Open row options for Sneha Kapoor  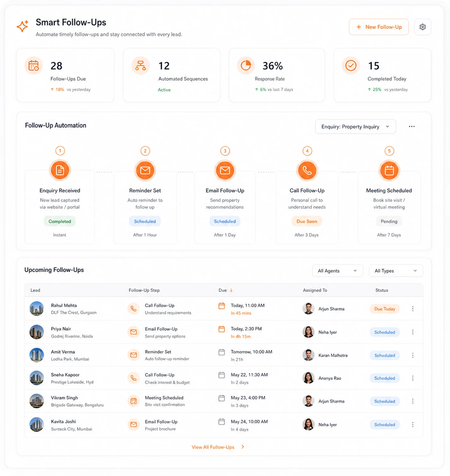click(x=413, y=378)
